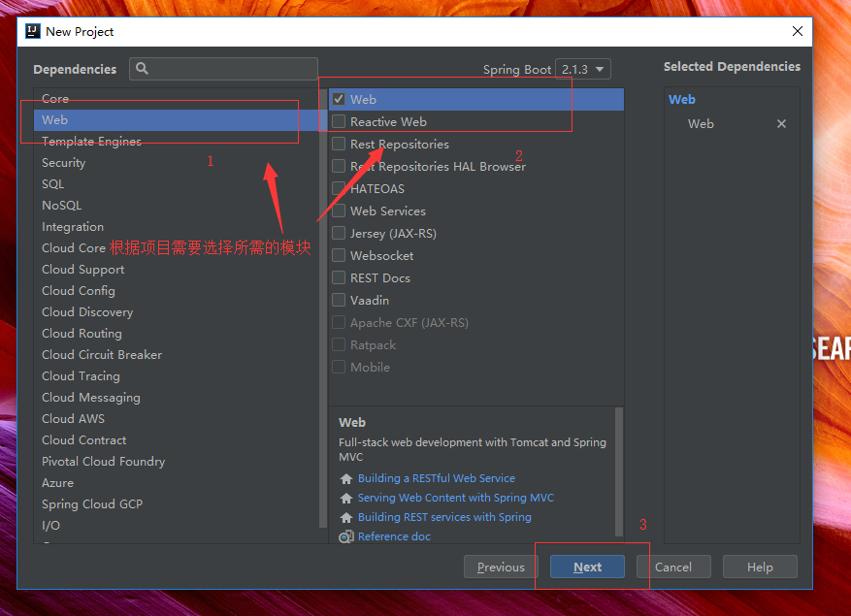Screen dimensions: 851x616
Task: Select the I/O category
Action: pyautogui.click(x=177, y=526)
